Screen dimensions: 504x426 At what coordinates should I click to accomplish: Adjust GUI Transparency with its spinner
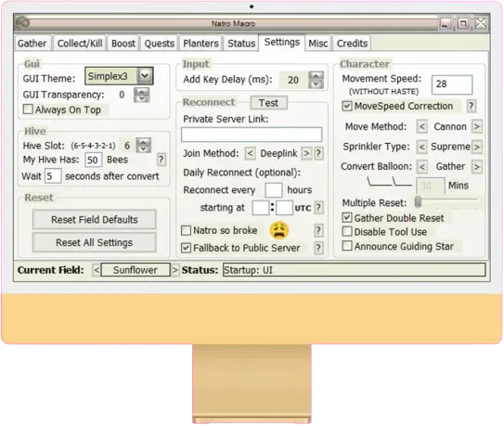point(142,95)
